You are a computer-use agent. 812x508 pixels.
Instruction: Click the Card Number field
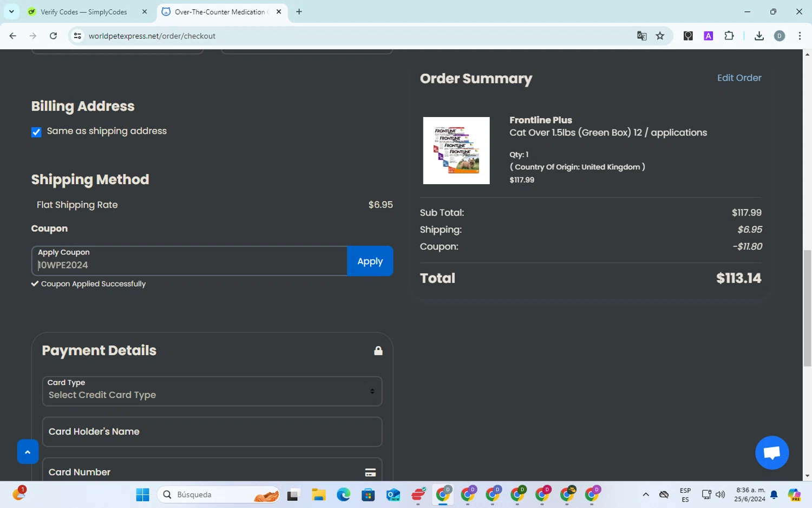pyautogui.click(x=212, y=470)
